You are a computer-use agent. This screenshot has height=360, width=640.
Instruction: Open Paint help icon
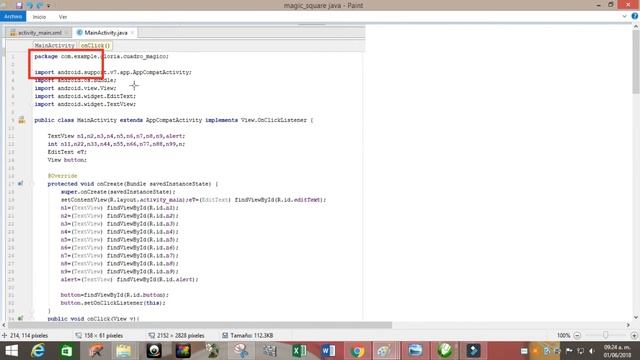coord(635,16)
